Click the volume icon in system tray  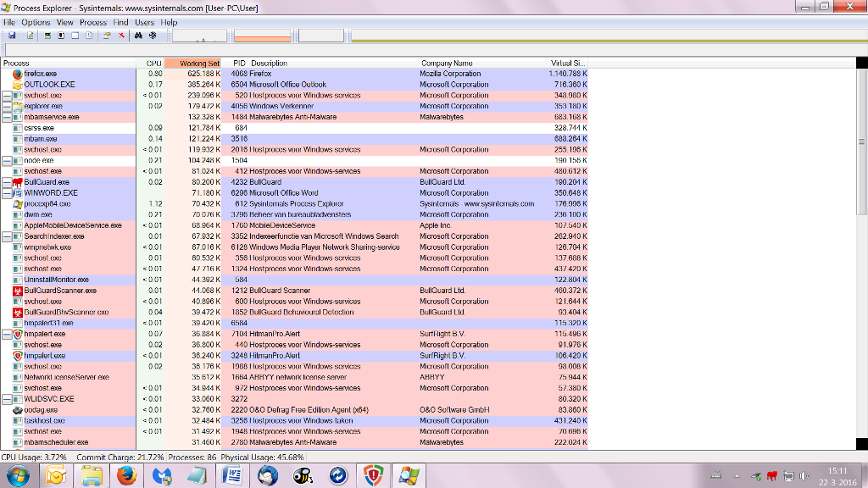pos(804,476)
